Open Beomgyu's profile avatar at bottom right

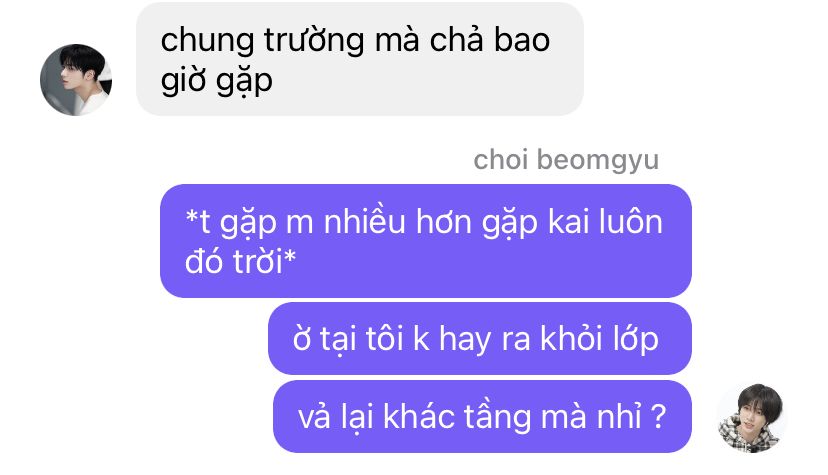pos(752,418)
